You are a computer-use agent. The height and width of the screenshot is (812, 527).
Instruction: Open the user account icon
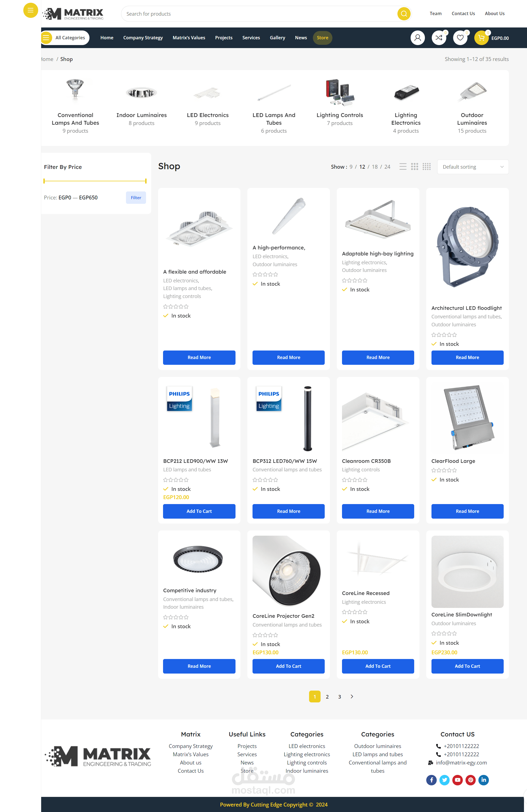click(x=417, y=38)
